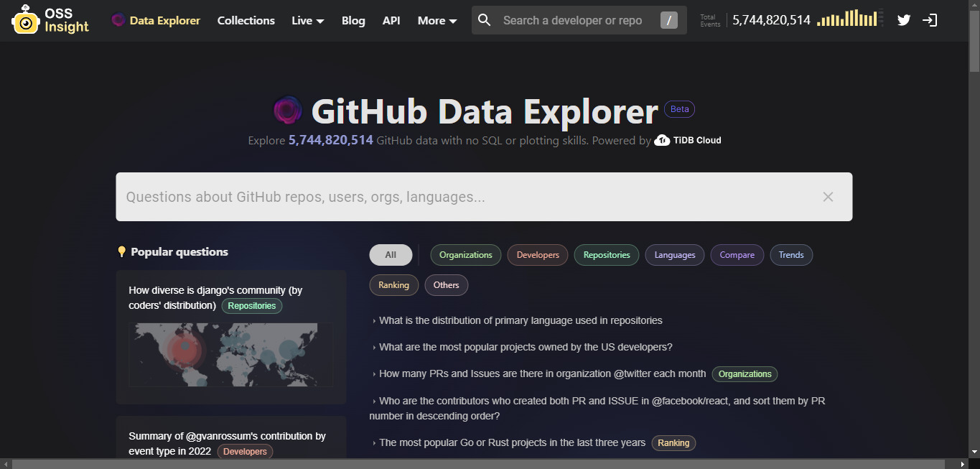This screenshot has width=980, height=469.
Task: Click the vertical scrollbar thumb
Action: pyautogui.click(x=974, y=42)
